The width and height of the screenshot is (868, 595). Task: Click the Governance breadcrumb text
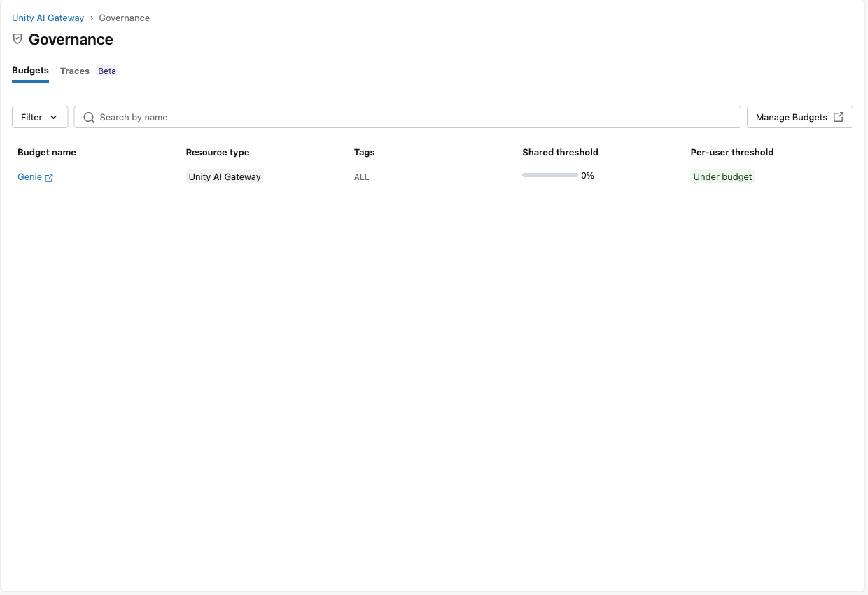tap(124, 17)
